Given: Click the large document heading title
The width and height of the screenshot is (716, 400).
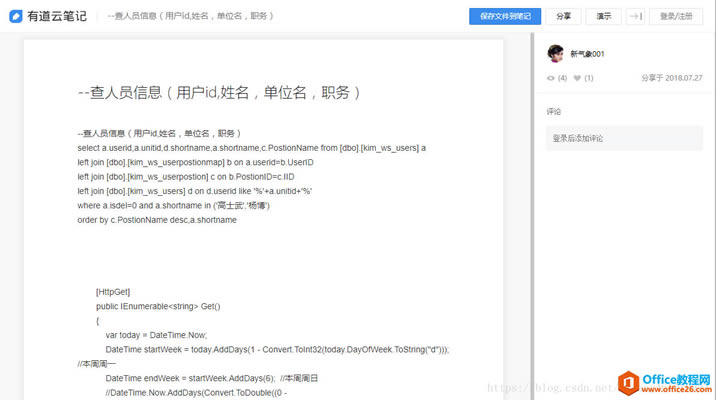Looking at the screenshot, I should click(x=218, y=92).
